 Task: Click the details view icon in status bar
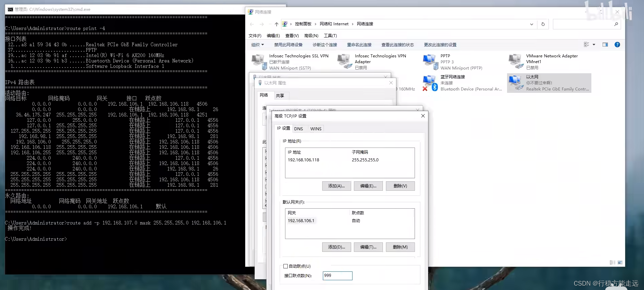point(613,263)
